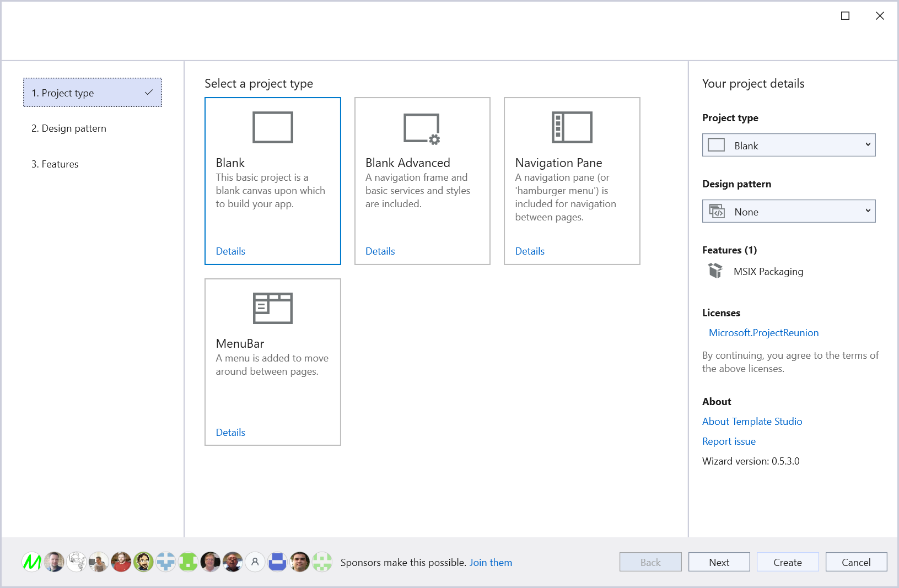Click the last light-green identicon avatar
The width and height of the screenshot is (899, 588).
tap(322, 562)
